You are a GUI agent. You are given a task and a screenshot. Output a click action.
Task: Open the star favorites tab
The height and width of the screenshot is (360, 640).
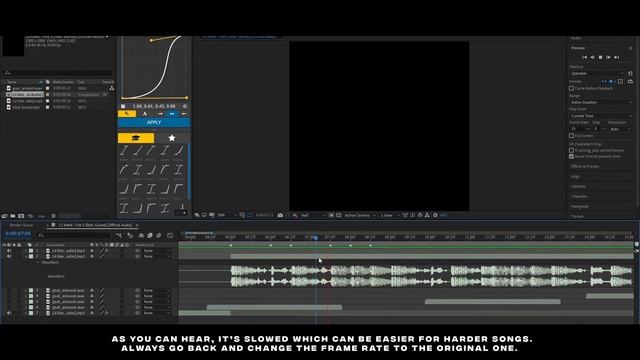(172, 138)
